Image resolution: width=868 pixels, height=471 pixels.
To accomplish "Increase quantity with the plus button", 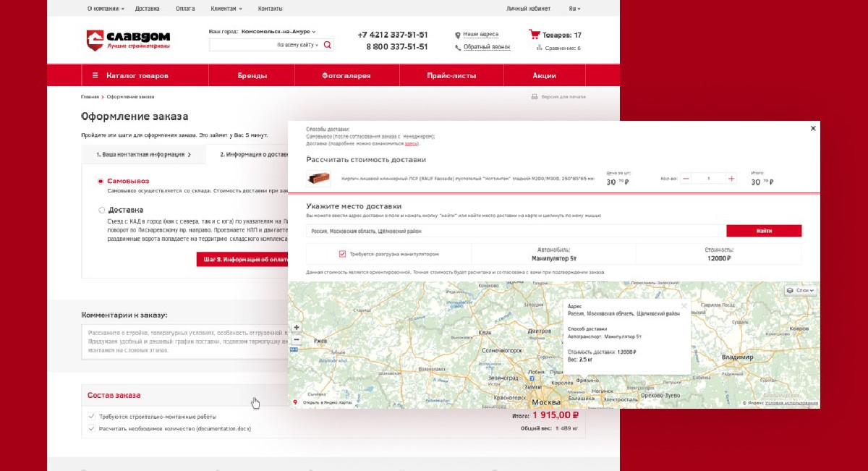I will [731, 179].
